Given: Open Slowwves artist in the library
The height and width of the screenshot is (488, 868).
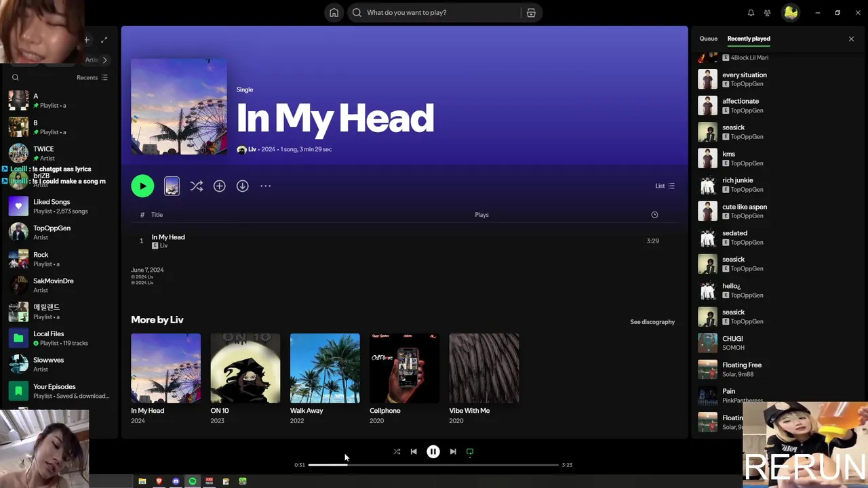Looking at the screenshot, I should (x=59, y=365).
